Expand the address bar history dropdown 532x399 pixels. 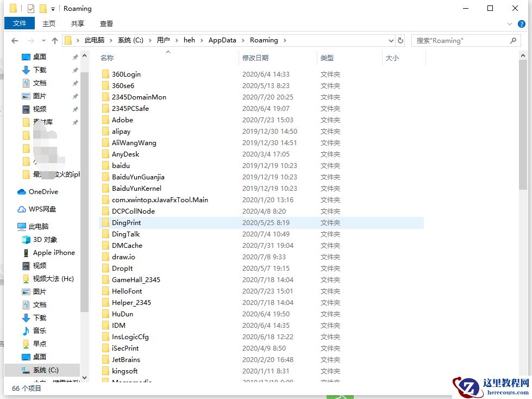(x=391, y=41)
